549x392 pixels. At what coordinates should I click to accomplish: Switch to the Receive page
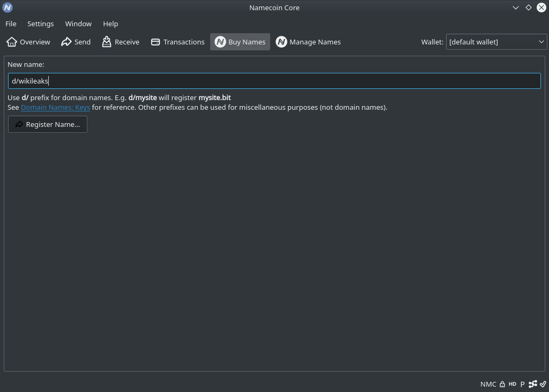tap(121, 42)
